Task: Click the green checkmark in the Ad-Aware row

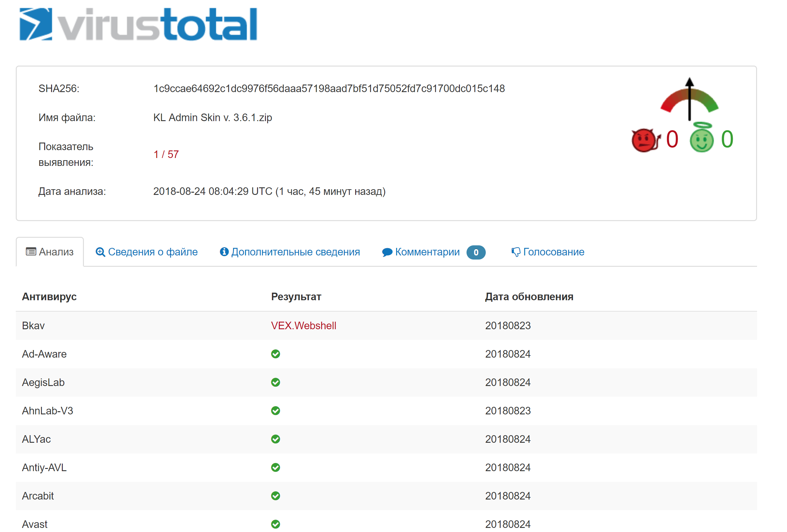Action: coord(276,354)
